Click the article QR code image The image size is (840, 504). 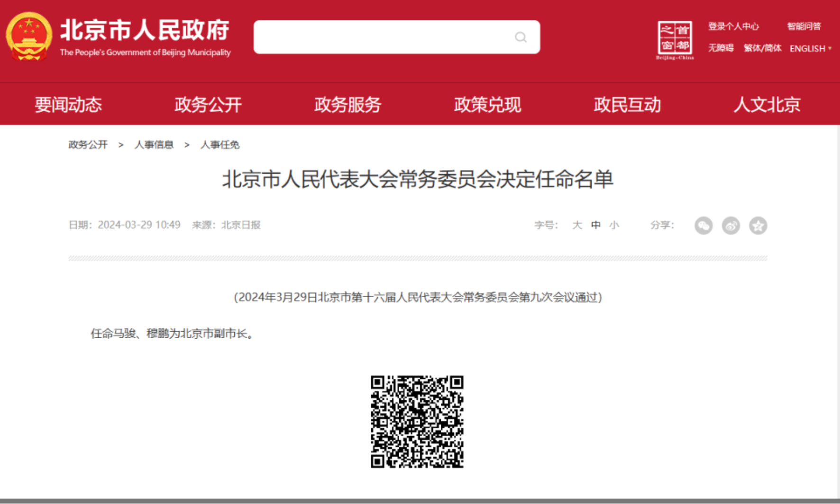coord(417,422)
